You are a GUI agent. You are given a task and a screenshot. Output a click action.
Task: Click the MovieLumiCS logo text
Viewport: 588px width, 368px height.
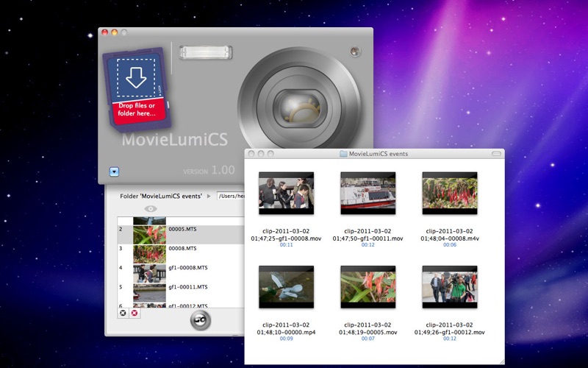point(175,139)
